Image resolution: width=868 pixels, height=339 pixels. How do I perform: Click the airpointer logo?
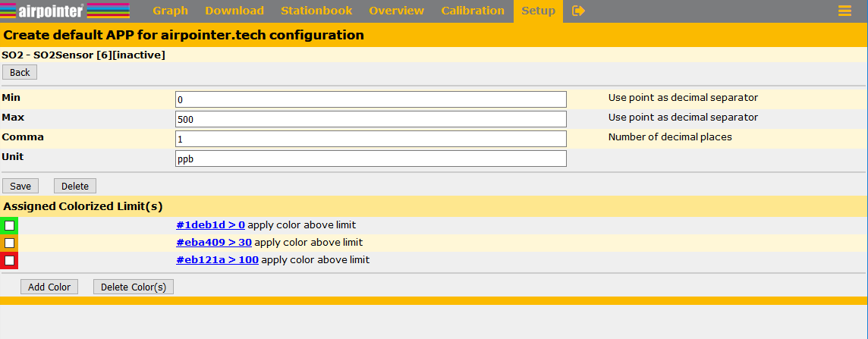point(65,11)
